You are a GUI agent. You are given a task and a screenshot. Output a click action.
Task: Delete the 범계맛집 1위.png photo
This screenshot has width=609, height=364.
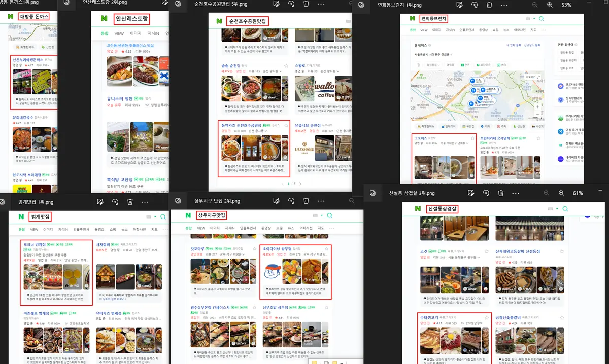tap(130, 202)
